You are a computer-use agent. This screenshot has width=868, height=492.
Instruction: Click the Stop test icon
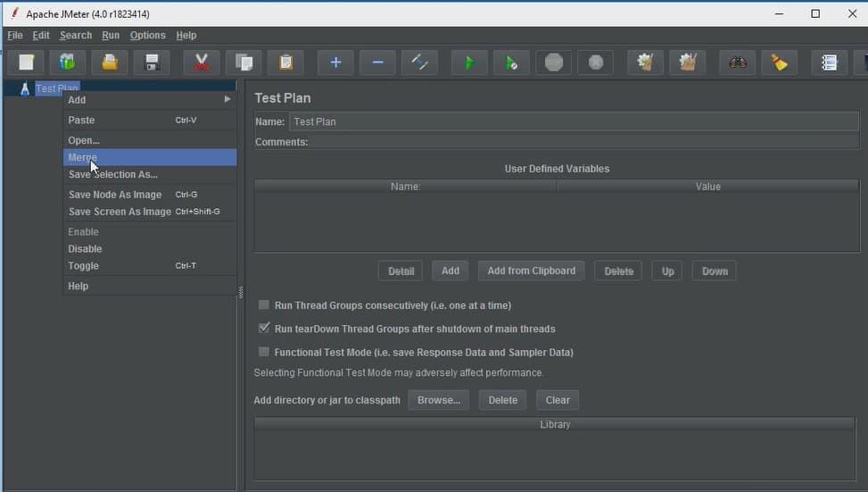[554, 62]
